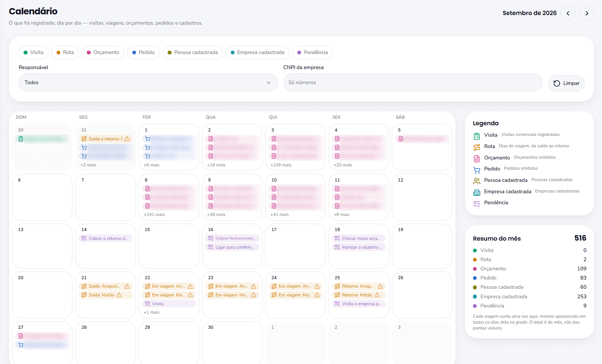The width and height of the screenshot is (602, 364).
Task: Click the Pedido cart icon in the legend
Action: tap(477, 170)
